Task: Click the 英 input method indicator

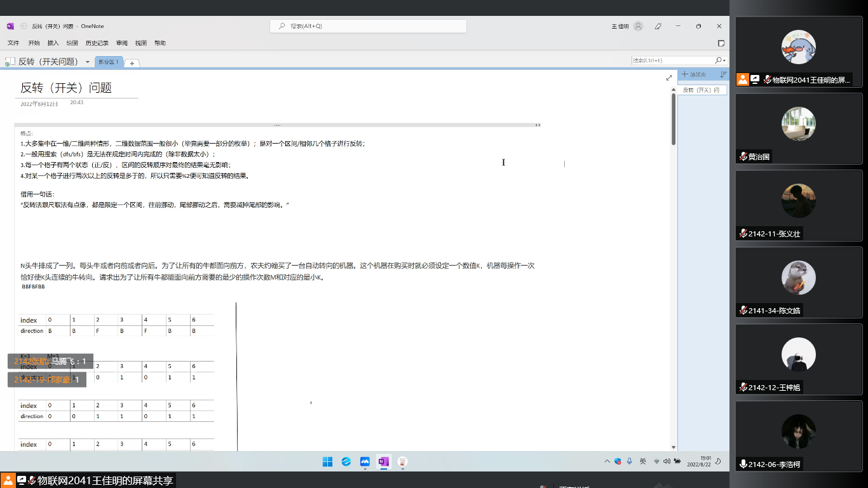Action: [643, 461]
